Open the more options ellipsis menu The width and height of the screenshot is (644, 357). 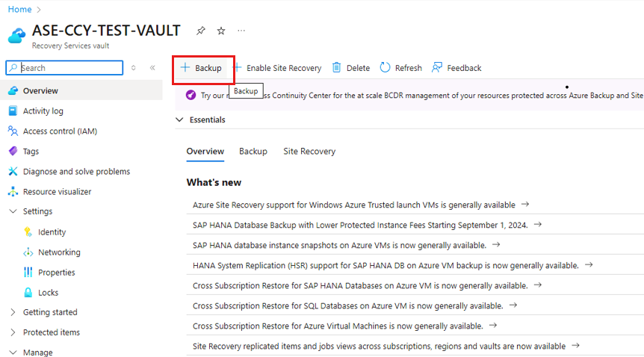click(241, 31)
